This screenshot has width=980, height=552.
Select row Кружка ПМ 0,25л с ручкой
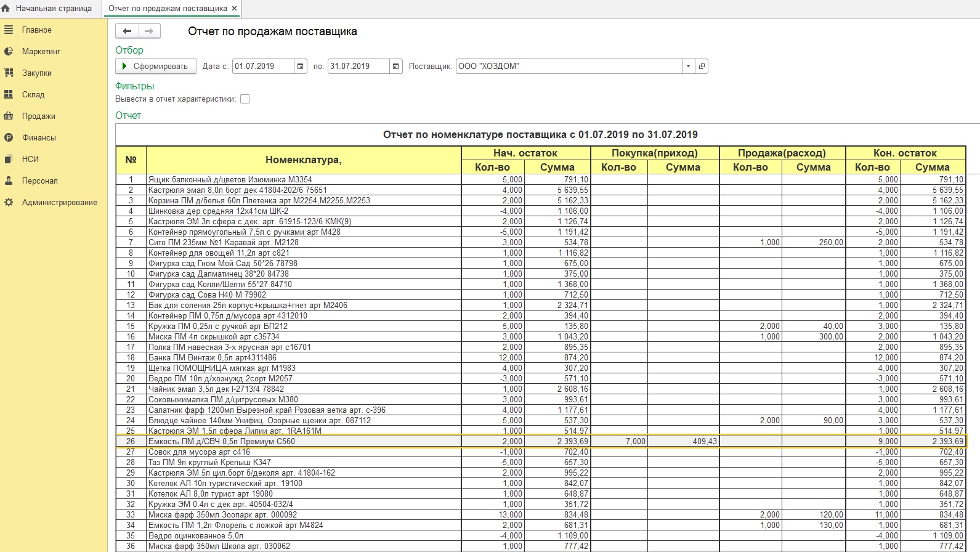(x=541, y=326)
